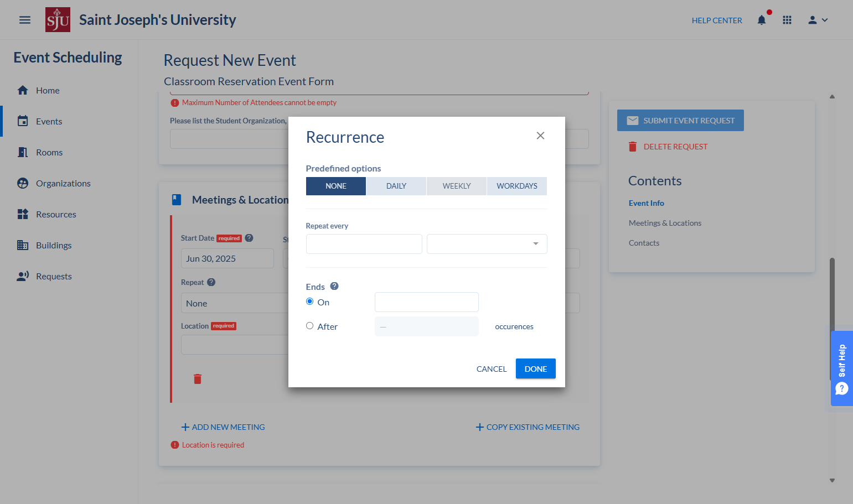The width and height of the screenshot is (853, 504).
Task: Select the WORKDAYS predefined option
Action: coord(517,186)
